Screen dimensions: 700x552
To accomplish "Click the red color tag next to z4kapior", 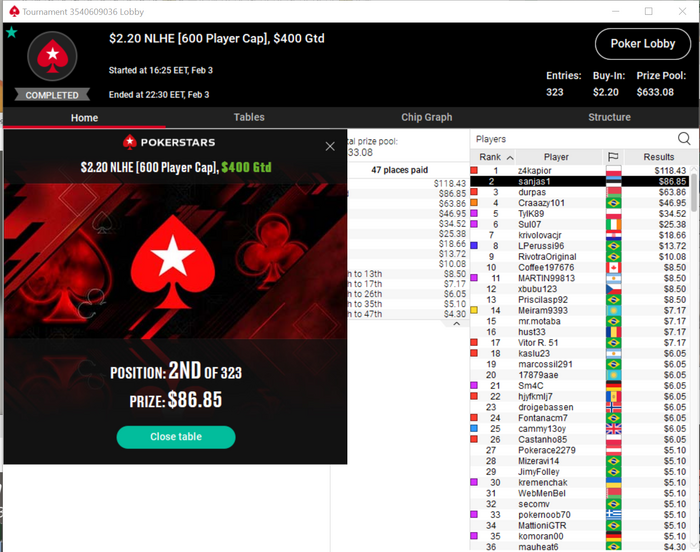I will (474, 170).
